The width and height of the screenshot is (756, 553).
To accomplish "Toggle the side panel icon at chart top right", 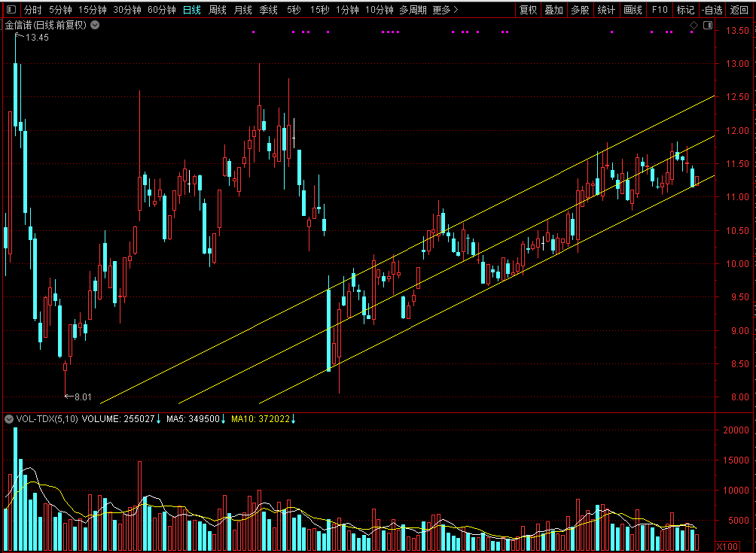I will pyautogui.click(x=708, y=25).
